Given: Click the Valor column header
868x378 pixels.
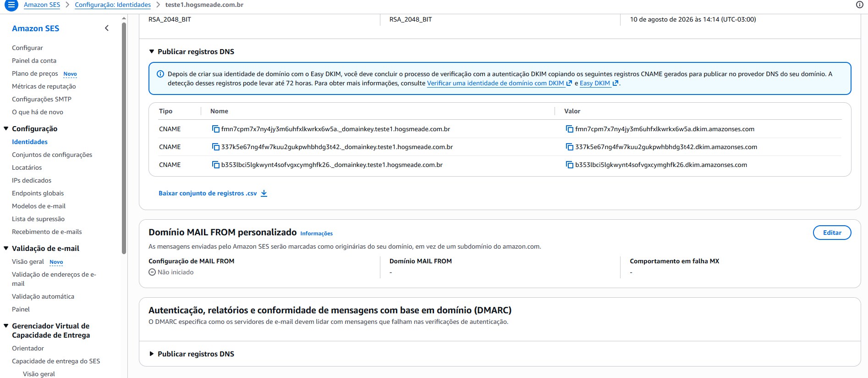Looking at the screenshot, I should point(572,111).
